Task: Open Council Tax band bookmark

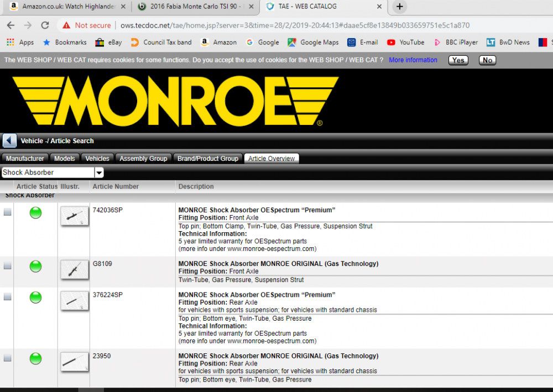Action: (161, 43)
